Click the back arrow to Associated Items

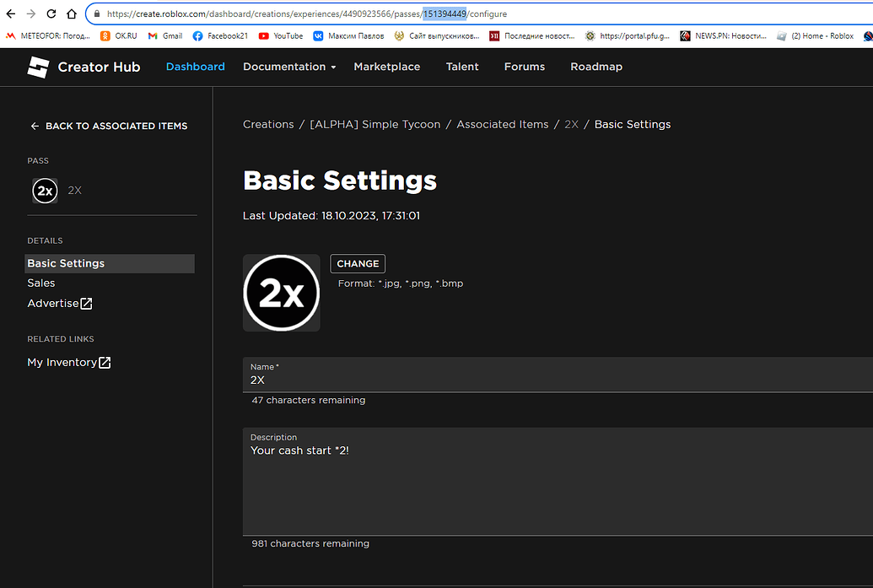35,126
